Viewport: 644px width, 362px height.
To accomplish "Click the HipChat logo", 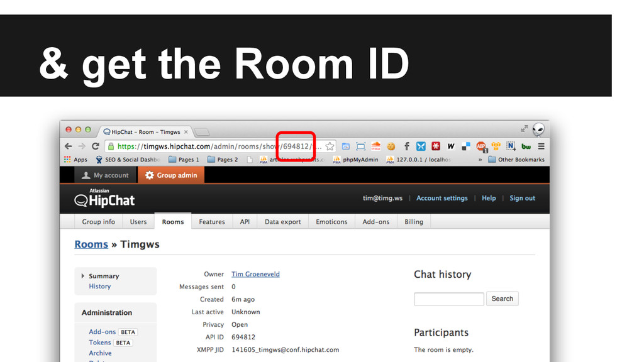I will click(x=105, y=198).
